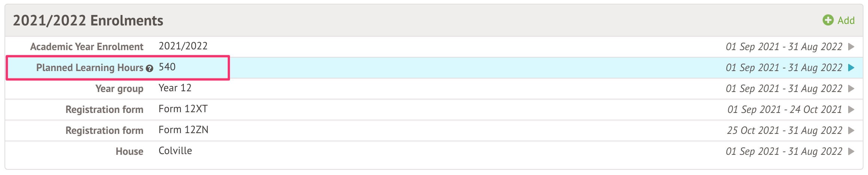Screen dimensions: 868x175
Task: Open the Form 12XT registration form entry
Action: point(183,109)
